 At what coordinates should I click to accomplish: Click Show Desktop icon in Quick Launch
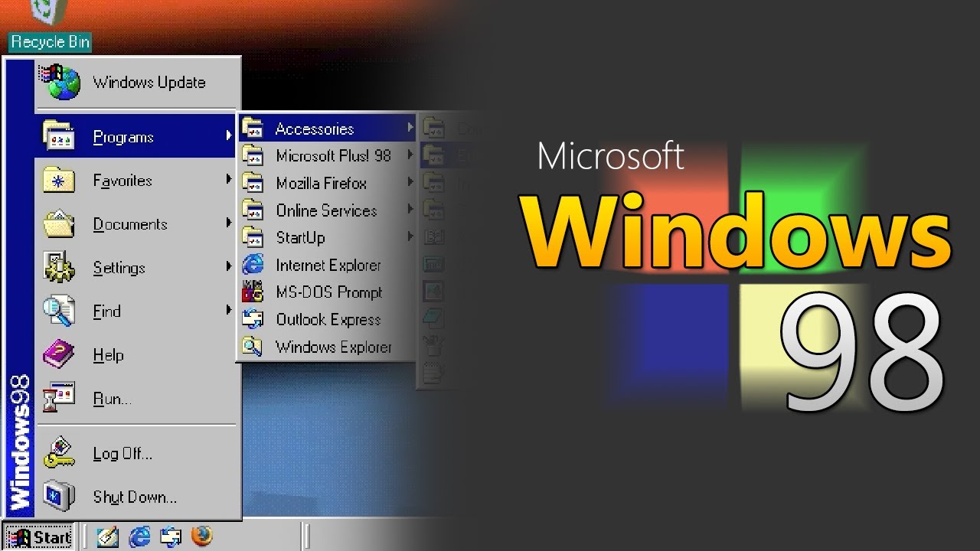pos(108,536)
